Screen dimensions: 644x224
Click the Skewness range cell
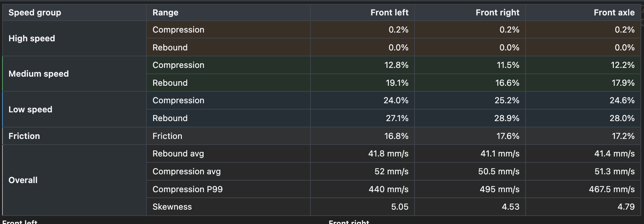(228, 207)
